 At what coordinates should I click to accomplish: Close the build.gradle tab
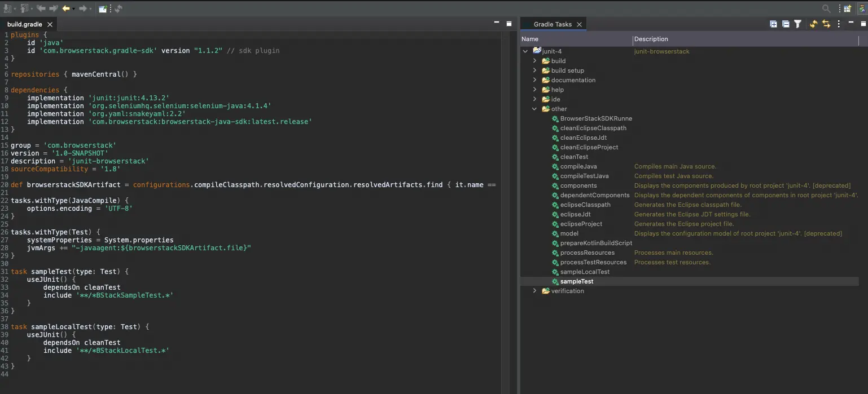50,24
